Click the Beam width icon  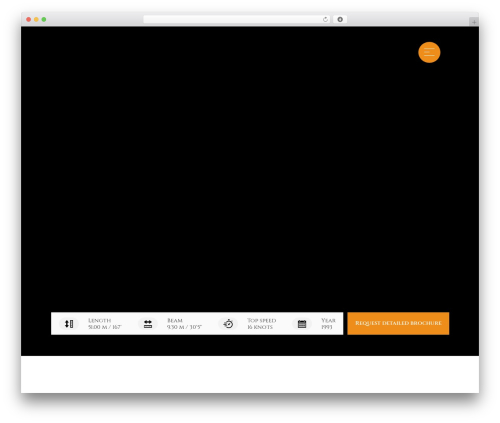click(x=148, y=324)
